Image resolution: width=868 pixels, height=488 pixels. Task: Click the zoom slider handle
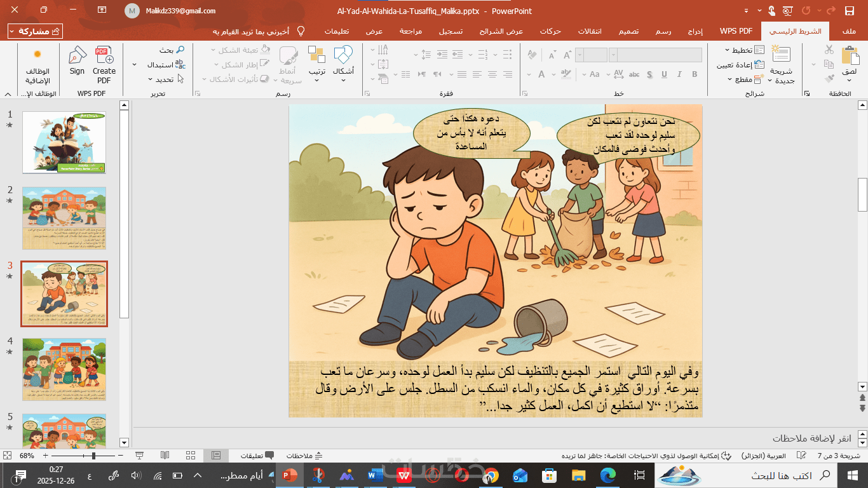tap(93, 456)
